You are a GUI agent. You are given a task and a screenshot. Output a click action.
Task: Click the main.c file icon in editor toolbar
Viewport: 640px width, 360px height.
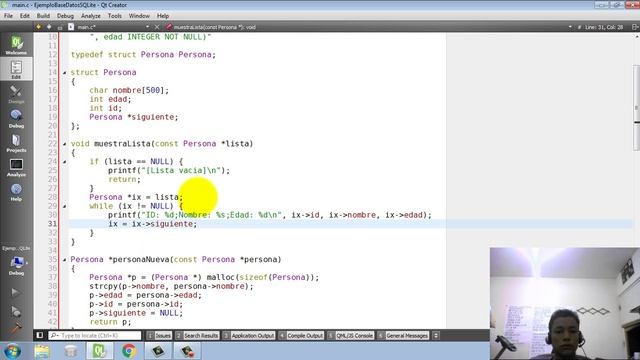coord(71,27)
